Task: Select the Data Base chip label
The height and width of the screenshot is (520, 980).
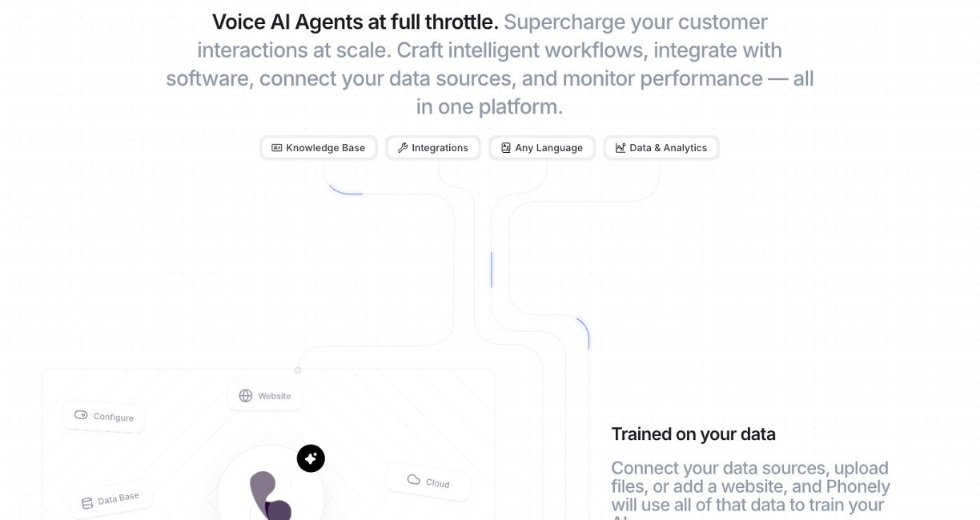Action: click(118, 499)
